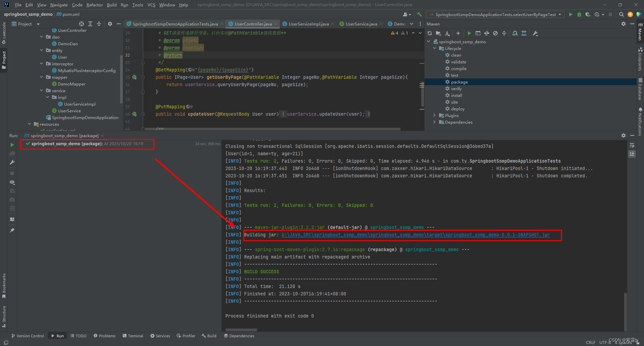Expand Maven Dependencies node
This screenshot has width=644, height=346.
click(435, 122)
